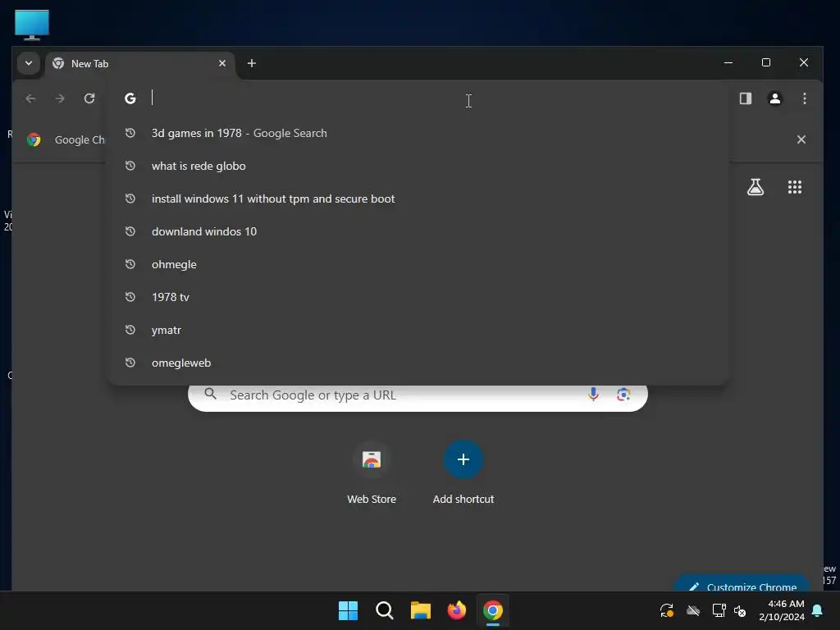The width and height of the screenshot is (840, 630).
Task: Open the Google apps grid
Action: click(794, 187)
